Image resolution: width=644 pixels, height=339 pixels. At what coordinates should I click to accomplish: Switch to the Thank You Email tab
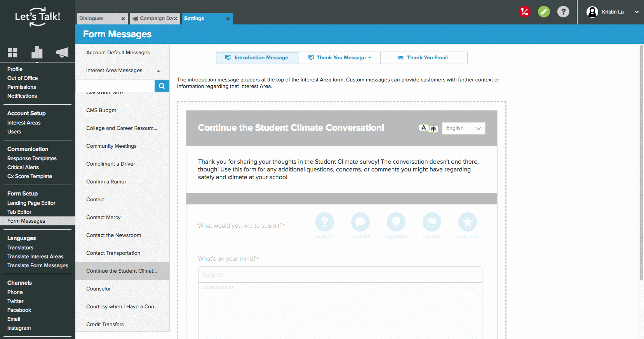click(424, 58)
